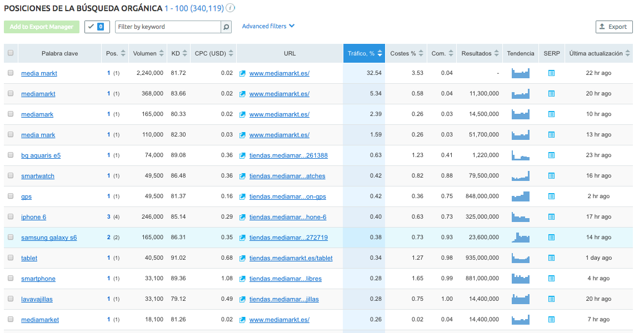The height and width of the screenshot is (333, 644).
Task: Click Add to Export Manager button
Action: coord(42,27)
